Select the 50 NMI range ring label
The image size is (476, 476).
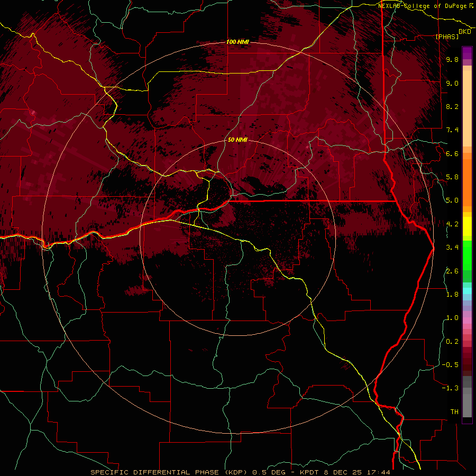(237, 140)
